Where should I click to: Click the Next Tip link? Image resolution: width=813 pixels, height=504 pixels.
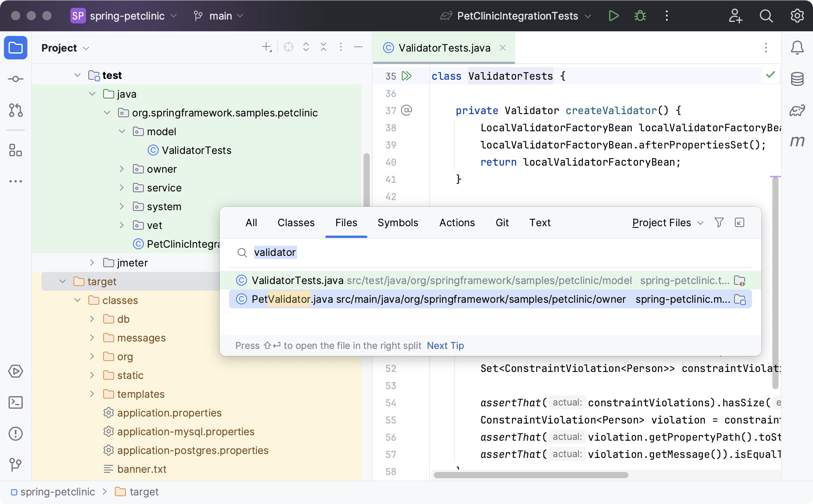pos(445,345)
